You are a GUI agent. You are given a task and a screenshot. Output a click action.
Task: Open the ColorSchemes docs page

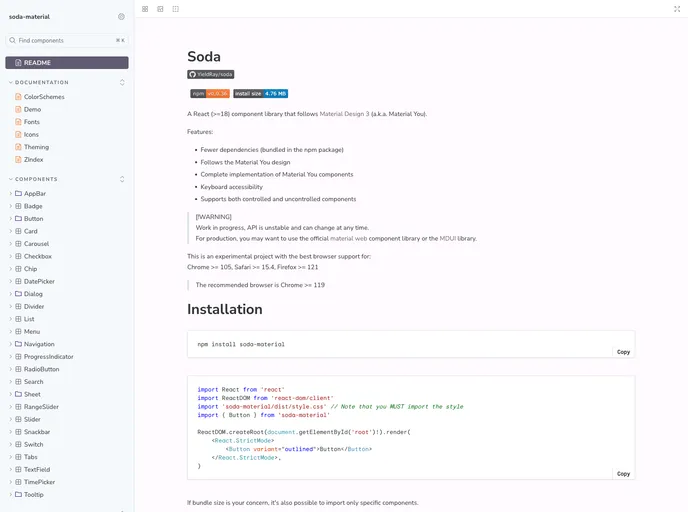coord(44,97)
